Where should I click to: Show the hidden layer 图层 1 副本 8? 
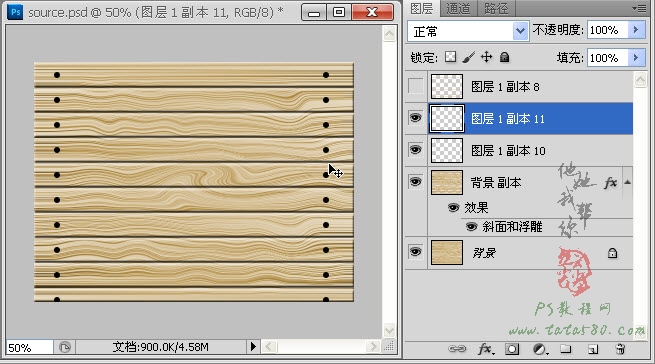pos(416,87)
